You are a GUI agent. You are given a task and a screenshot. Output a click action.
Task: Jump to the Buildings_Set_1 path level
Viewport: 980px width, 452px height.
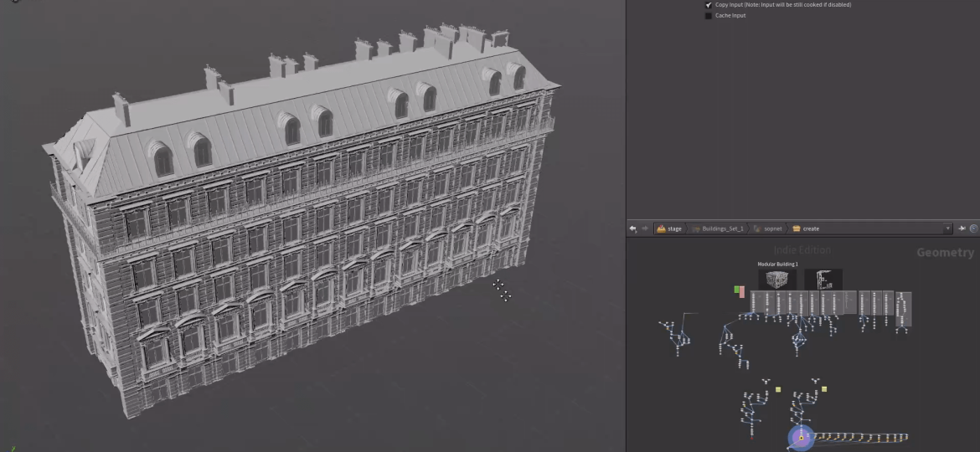(x=723, y=229)
